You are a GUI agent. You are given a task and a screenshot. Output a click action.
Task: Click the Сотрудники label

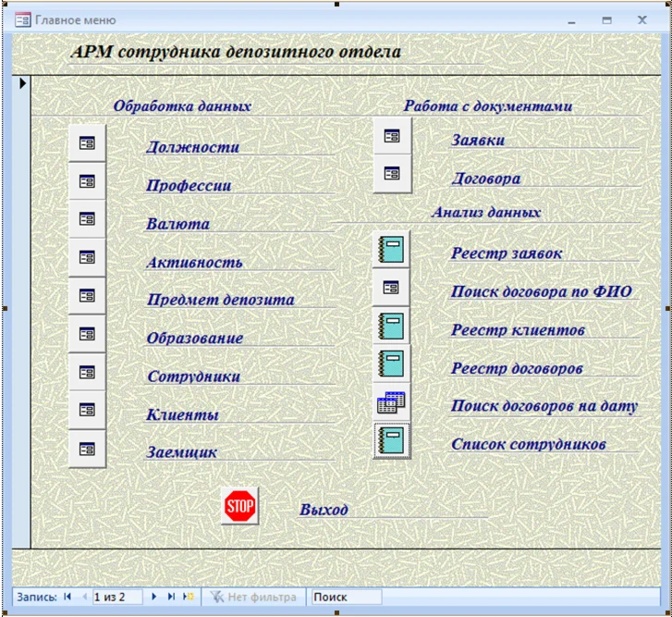[194, 376]
